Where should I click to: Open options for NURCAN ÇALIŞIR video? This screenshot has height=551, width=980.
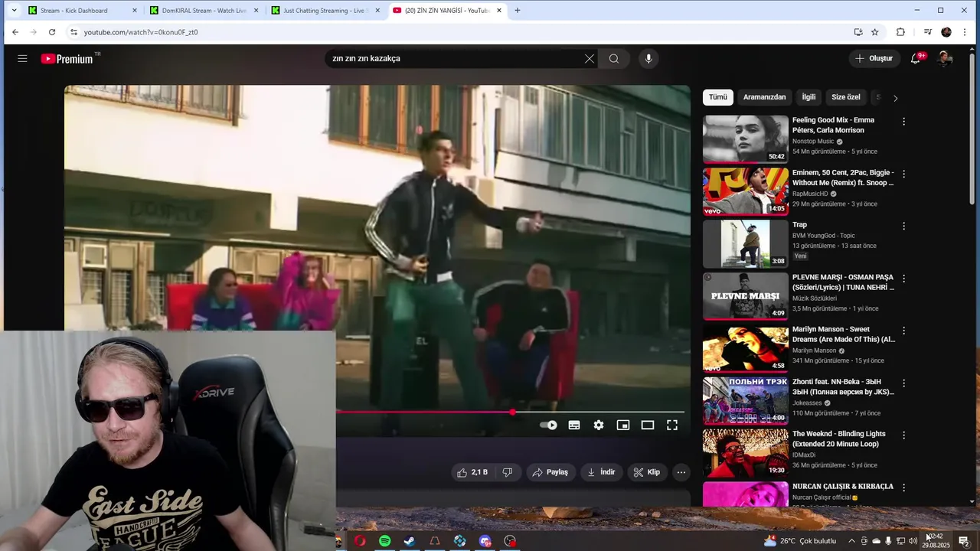tap(903, 487)
